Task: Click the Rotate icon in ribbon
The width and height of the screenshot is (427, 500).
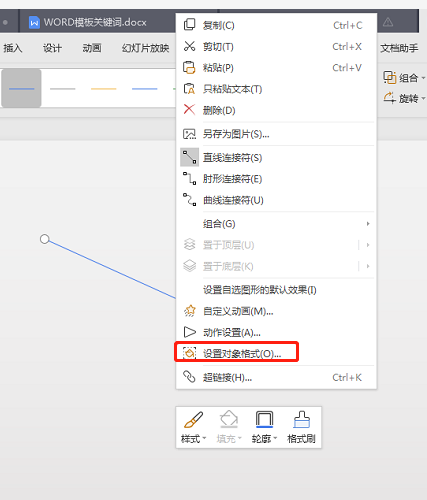Action: (x=389, y=98)
